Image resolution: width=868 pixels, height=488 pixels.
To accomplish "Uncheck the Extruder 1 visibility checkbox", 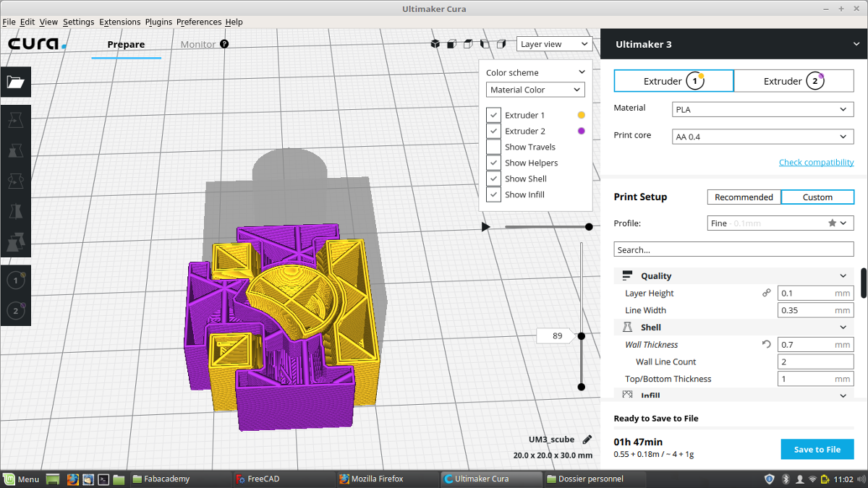I will [493, 115].
